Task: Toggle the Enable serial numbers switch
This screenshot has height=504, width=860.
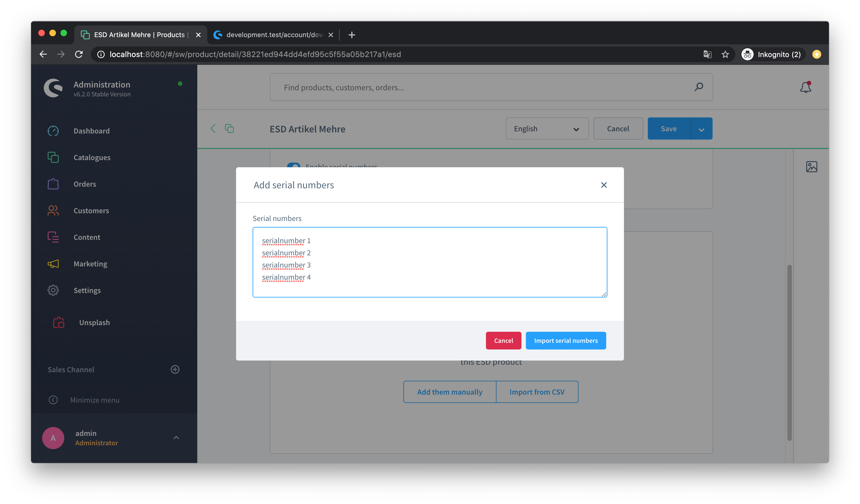Action: tap(294, 165)
